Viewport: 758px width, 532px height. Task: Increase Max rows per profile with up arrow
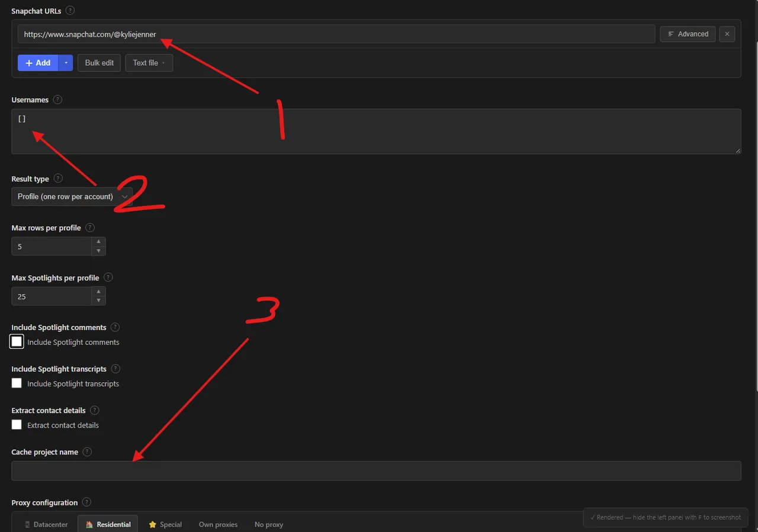[99, 241]
